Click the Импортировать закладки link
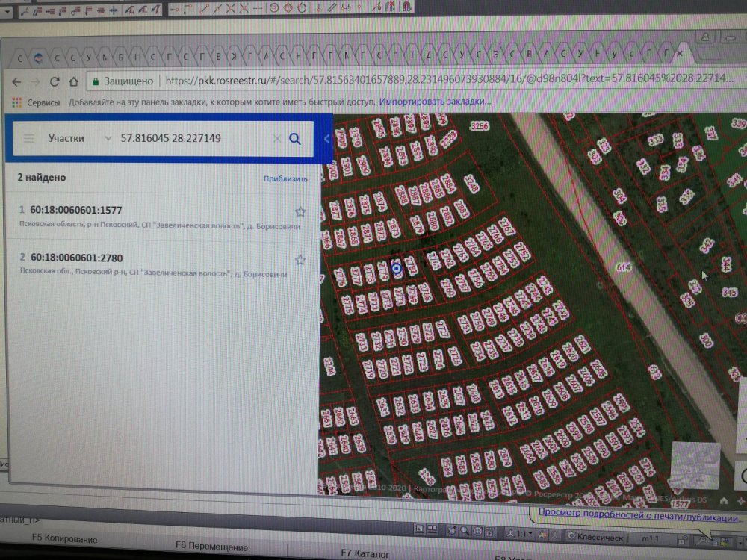 coord(435,102)
